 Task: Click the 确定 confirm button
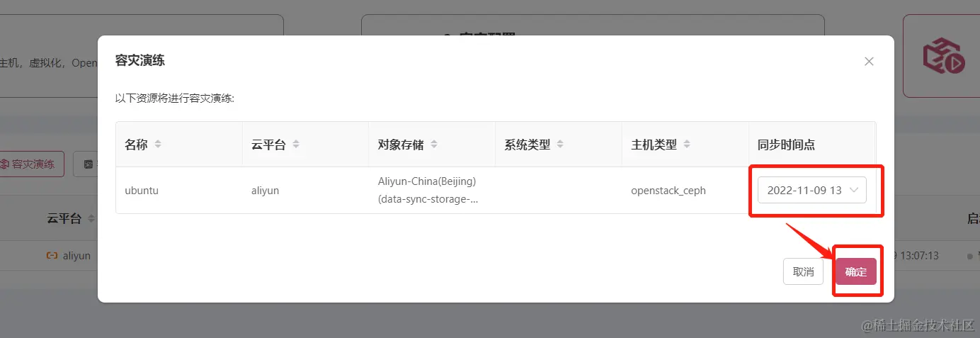[x=856, y=271]
